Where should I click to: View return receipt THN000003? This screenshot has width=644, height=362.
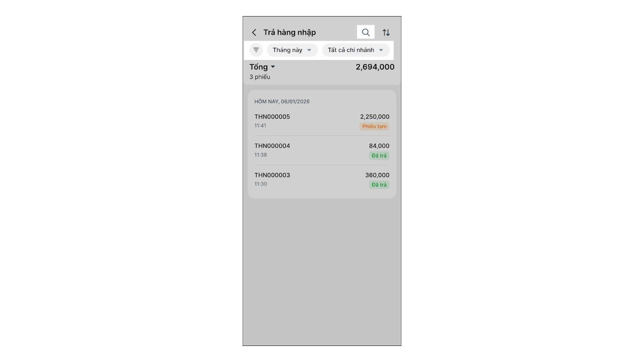point(272,175)
